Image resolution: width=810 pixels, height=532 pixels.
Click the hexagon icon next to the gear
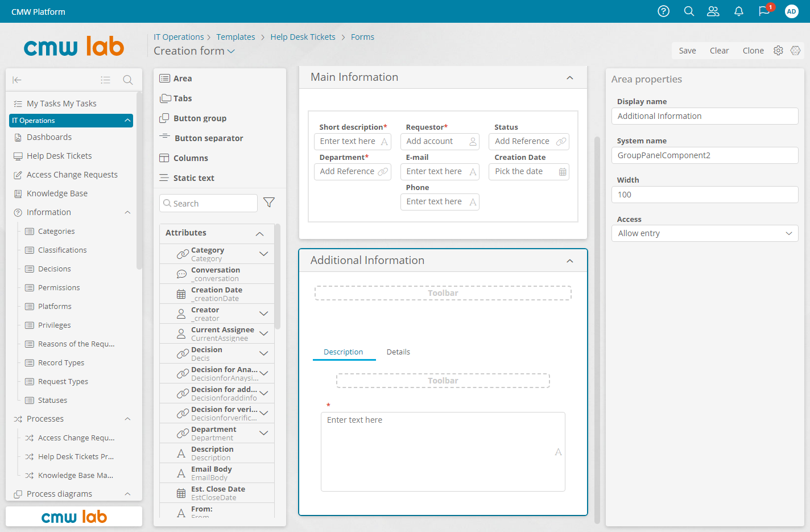(796, 51)
